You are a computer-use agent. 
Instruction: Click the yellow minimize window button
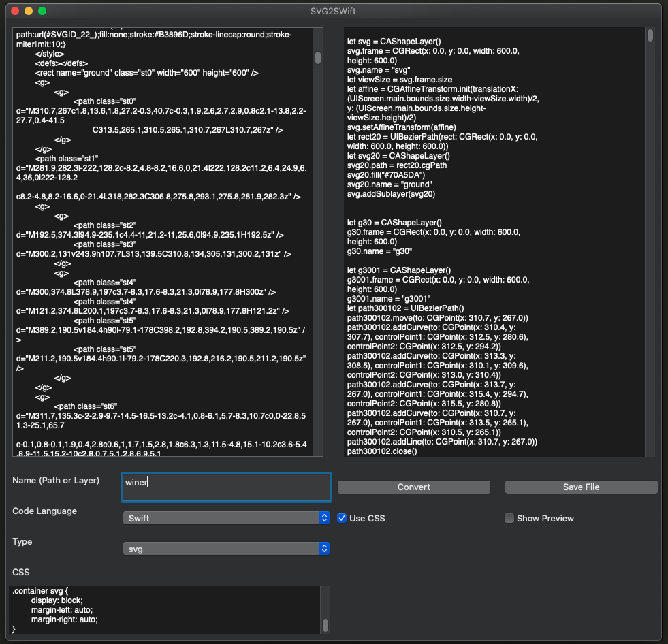pyautogui.click(x=29, y=11)
